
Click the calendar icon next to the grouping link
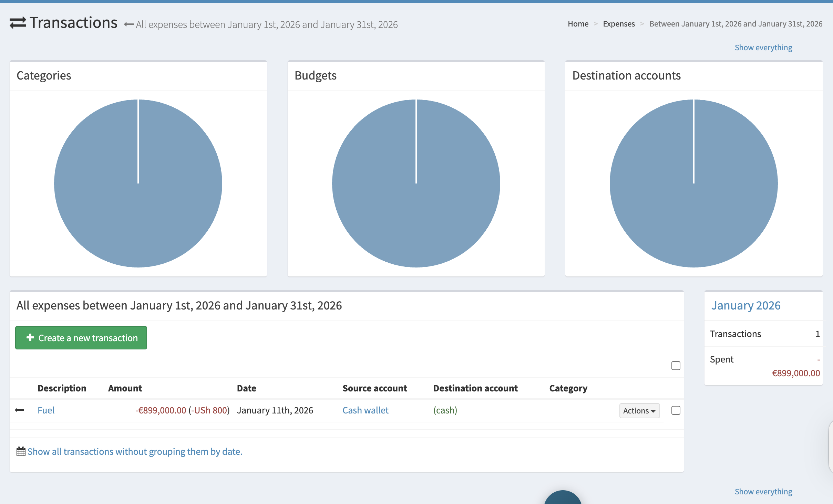[x=21, y=451]
